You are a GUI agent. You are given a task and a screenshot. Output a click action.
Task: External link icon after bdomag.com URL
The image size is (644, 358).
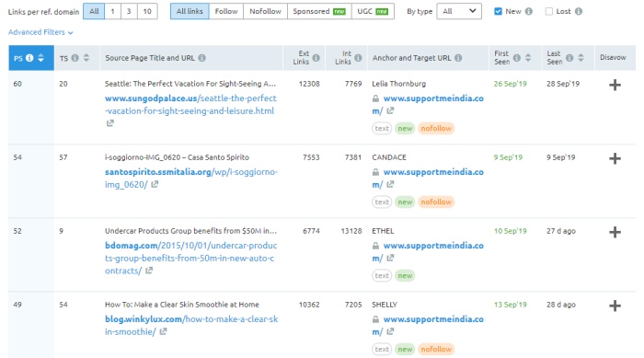point(149,271)
